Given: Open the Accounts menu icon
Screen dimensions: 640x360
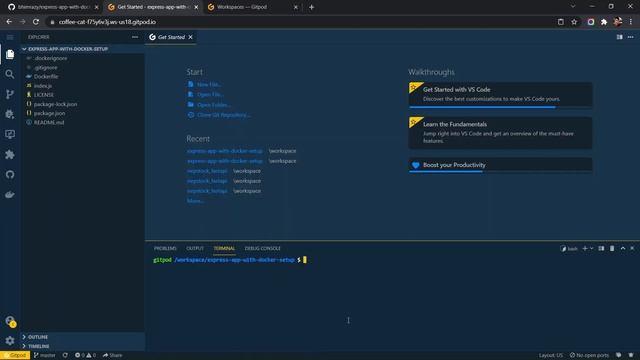Looking at the screenshot, I should coord(10,321).
